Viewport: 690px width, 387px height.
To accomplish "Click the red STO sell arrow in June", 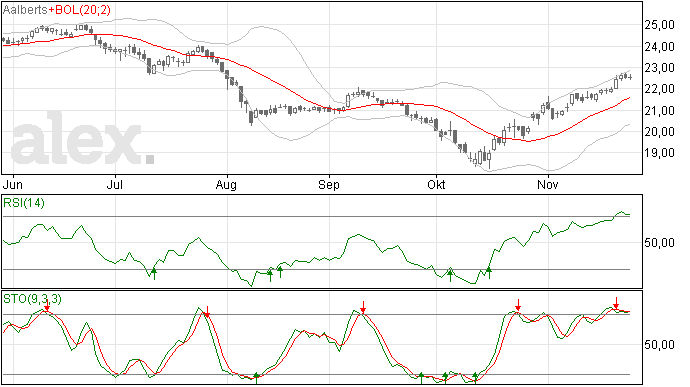I will [47, 306].
